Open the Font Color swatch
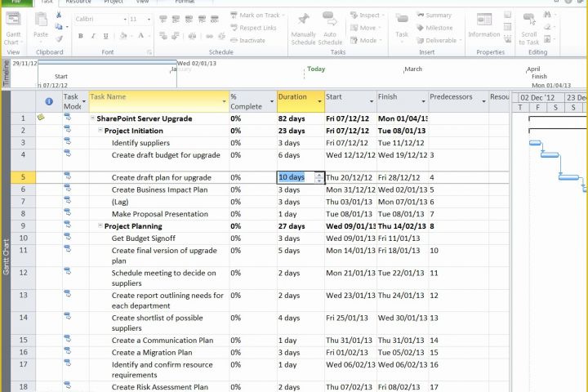588x392 pixels. [x=141, y=36]
